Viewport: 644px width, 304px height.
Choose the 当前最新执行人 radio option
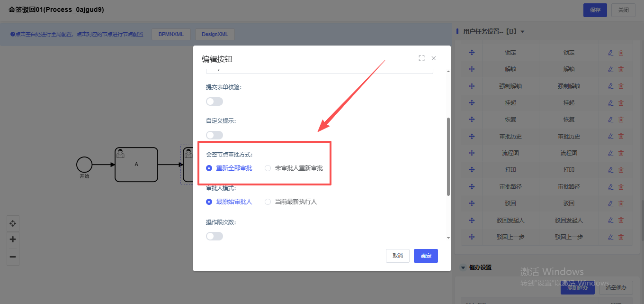click(x=268, y=202)
